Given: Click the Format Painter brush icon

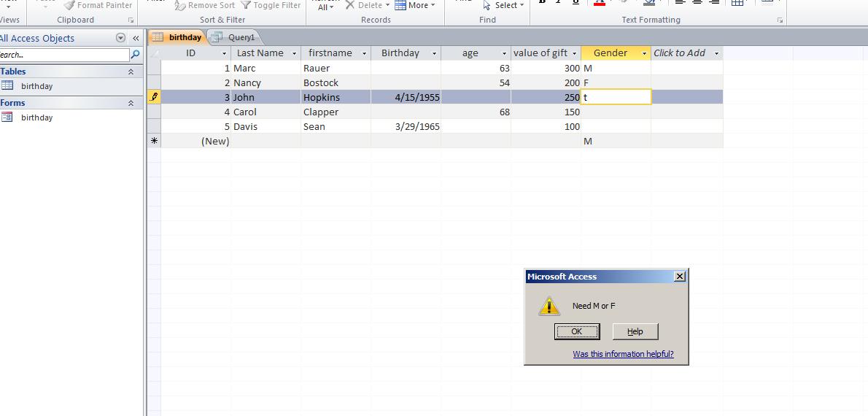Looking at the screenshot, I should 69,5.
